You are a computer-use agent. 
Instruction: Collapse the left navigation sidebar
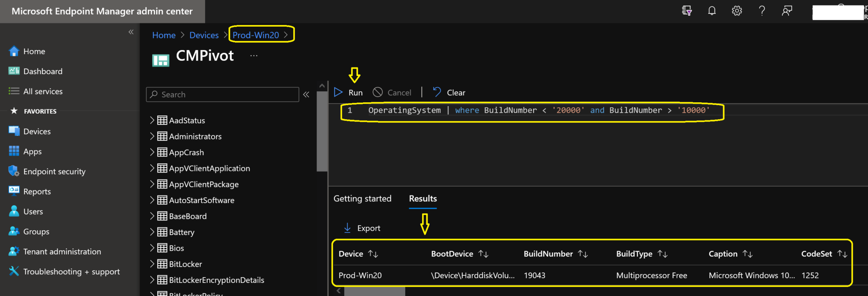(x=131, y=32)
